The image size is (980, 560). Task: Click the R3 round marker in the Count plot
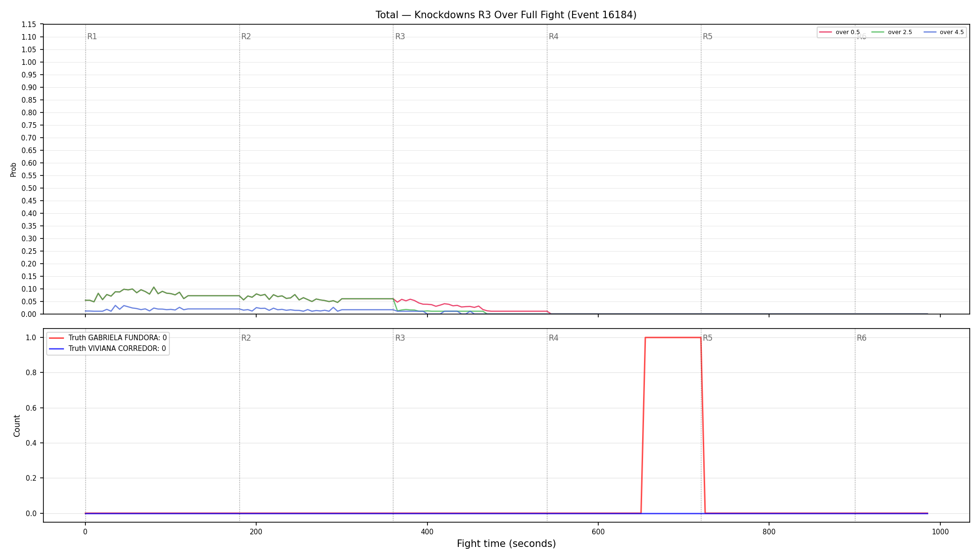coord(400,338)
